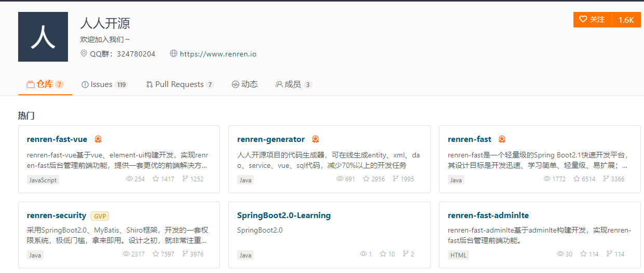Click the recommended badge on renren-fast-vue

coord(98,139)
